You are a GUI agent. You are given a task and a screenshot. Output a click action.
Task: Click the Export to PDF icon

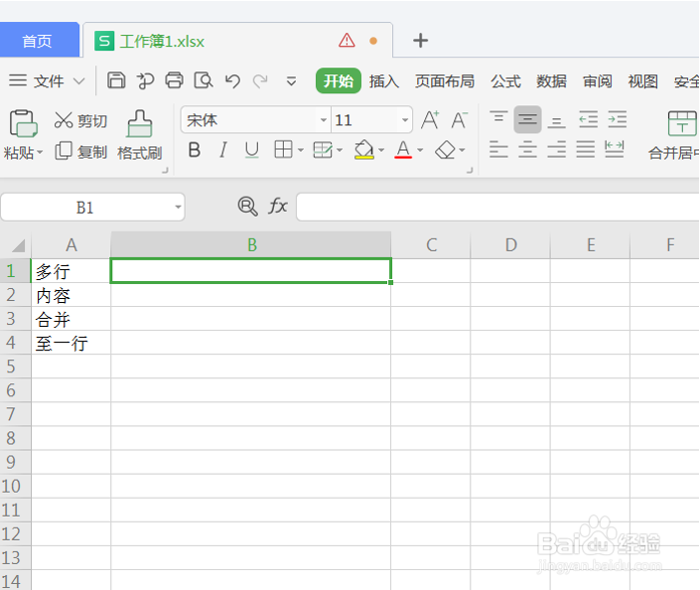tap(145, 80)
